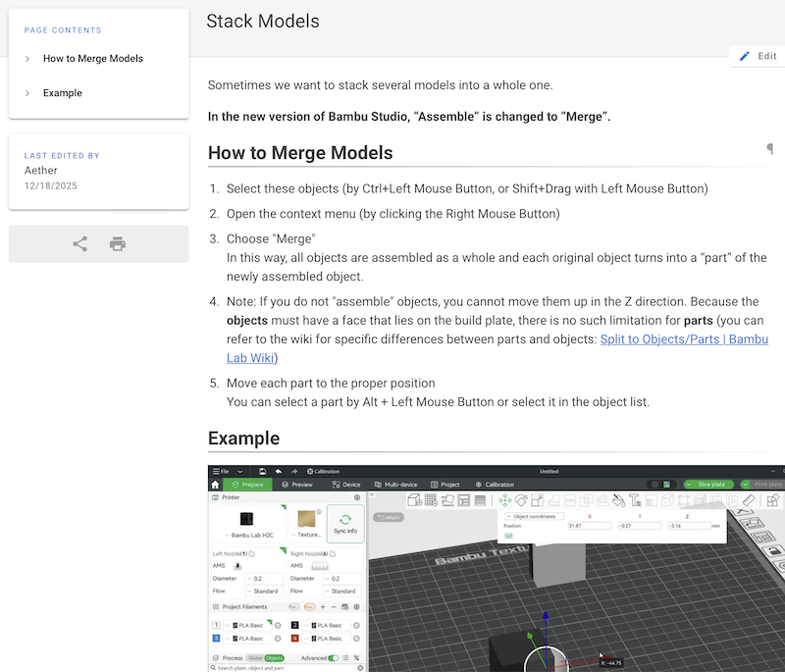Open the Printer settings gear icon
The image size is (785, 672).
[357, 497]
